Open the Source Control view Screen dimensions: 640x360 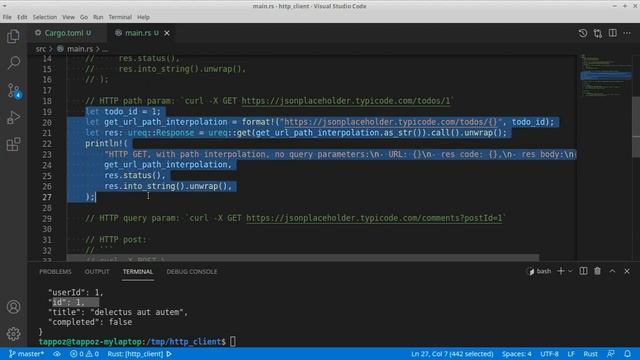tap(13, 90)
